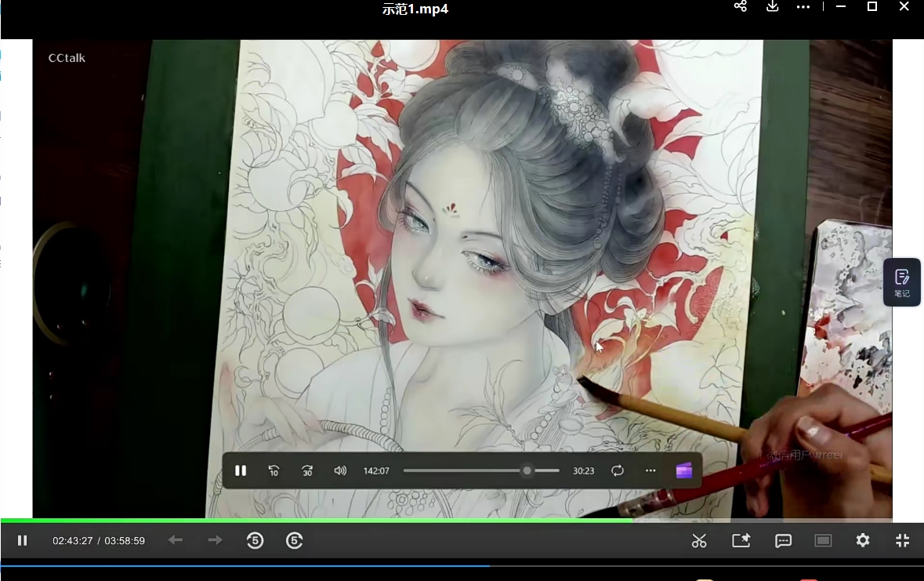Toggle the screen display mode icon
The width and height of the screenshot is (924, 581).
[823, 541]
